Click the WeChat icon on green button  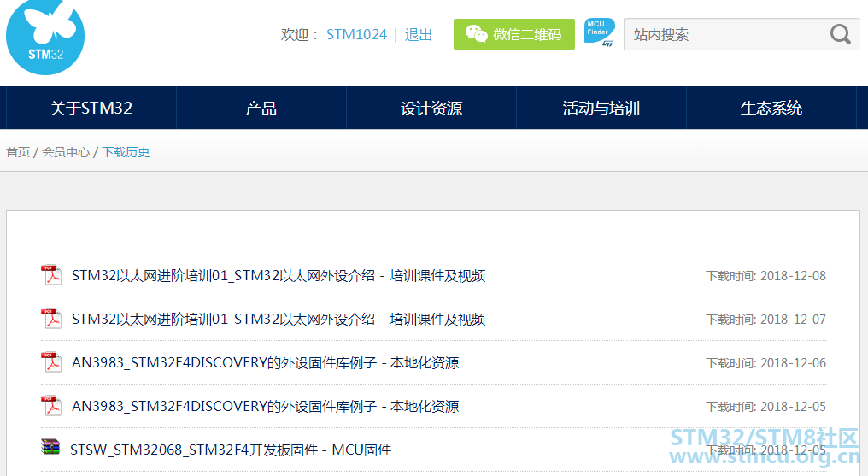click(x=476, y=34)
